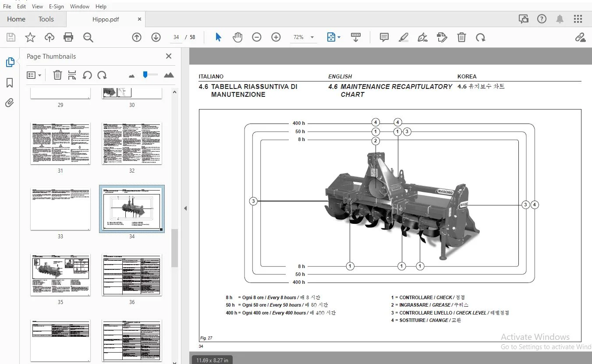
Task: Close the Page Thumbnails panel
Action: (x=169, y=56)
